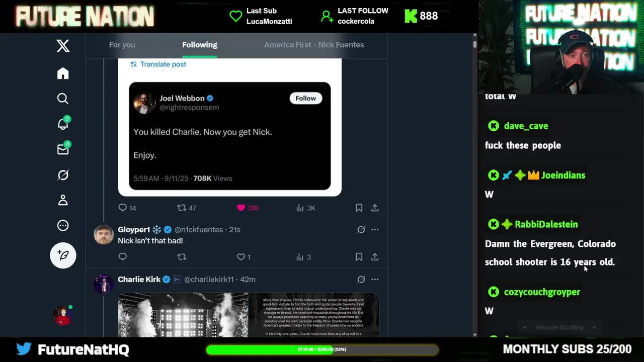Click the 42m timestamp on Charlie Kirk post
Image resolution: width=644 pixels, height=362 pixels.
pos(248,279)
